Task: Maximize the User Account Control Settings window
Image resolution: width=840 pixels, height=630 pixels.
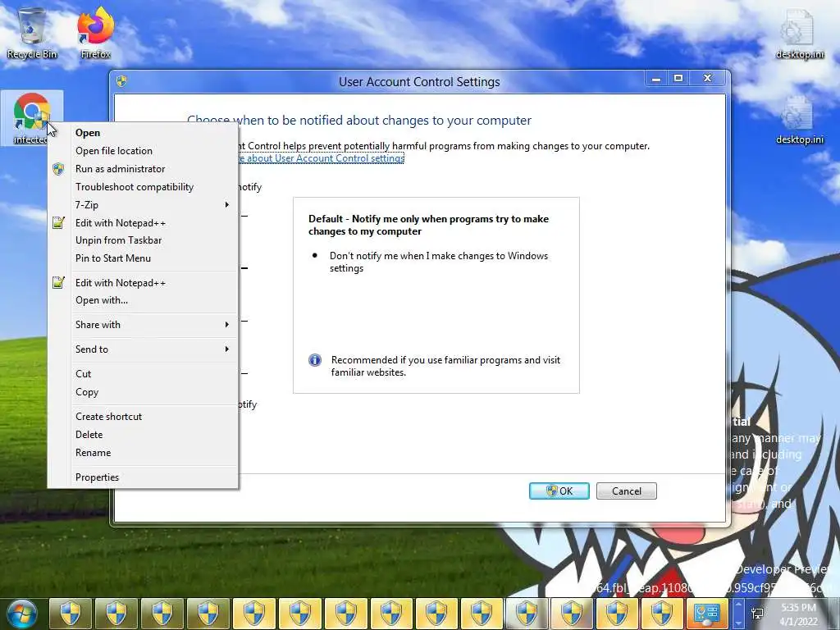Action: (678, 80)
